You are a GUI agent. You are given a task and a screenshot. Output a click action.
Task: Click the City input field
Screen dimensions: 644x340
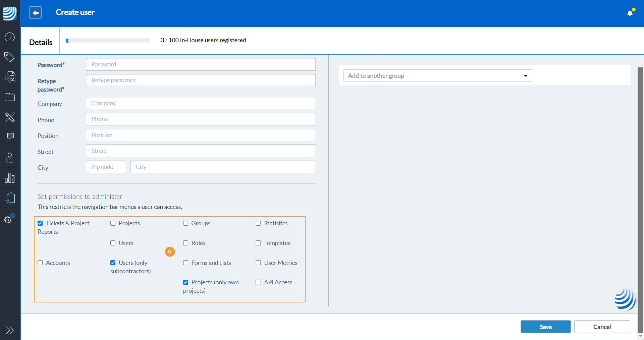click(x=223, y=167)
